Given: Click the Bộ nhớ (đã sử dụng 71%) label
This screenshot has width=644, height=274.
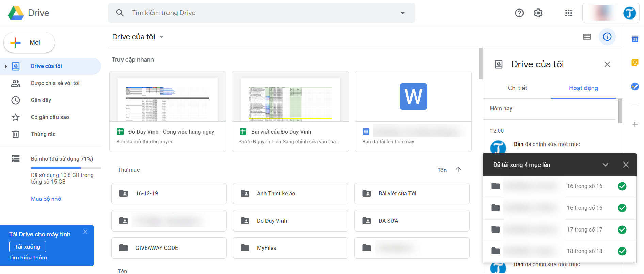Looking at the screenshot, I should [x=62, y=159].
